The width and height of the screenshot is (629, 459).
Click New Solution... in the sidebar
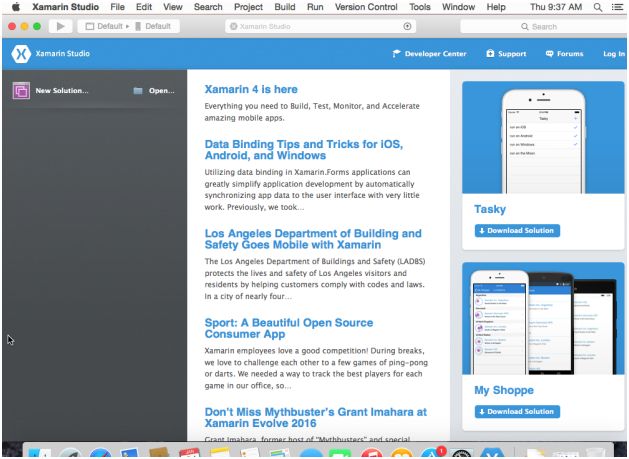(62, 91)
